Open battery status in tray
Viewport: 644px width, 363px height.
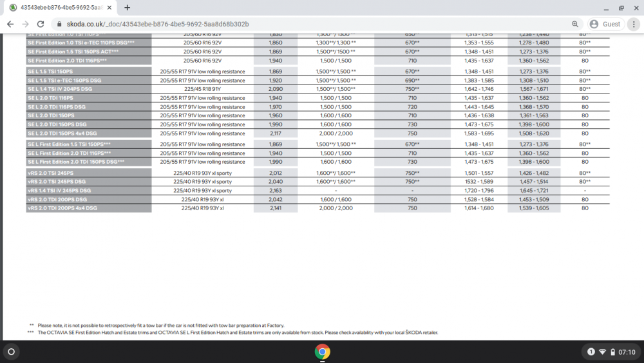(613, 352)
